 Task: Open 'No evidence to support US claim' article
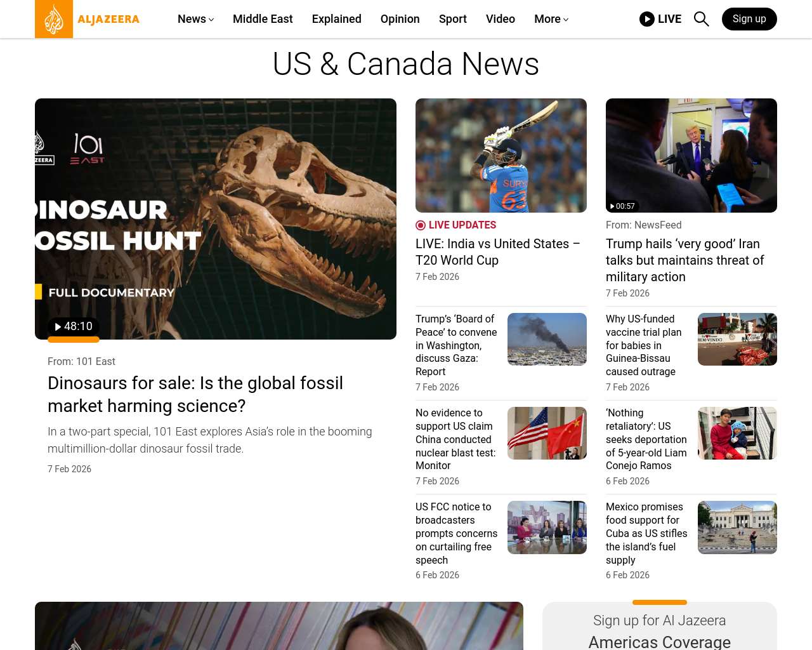tap(455, 439)
